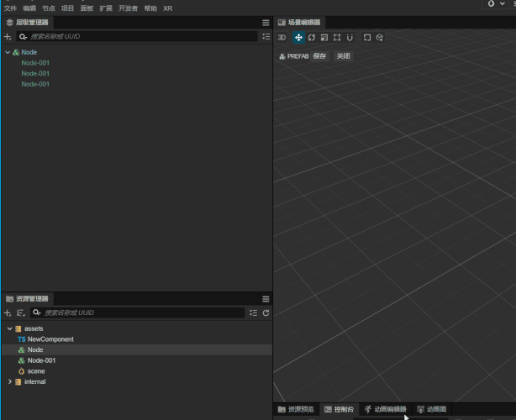Open the hierarchy panel hamburger menu
This screenshot has height=420, width=516.
(266, 23)
